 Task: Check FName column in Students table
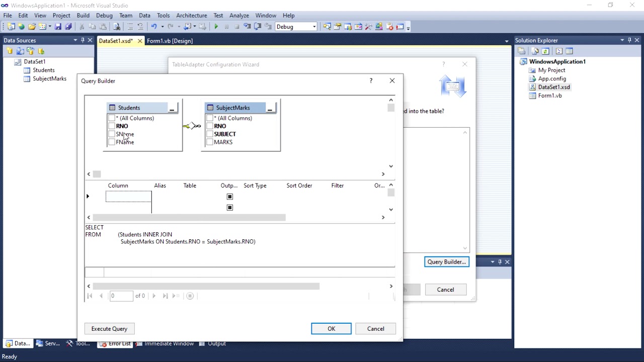pyautogui.click(x=112, y=142)
